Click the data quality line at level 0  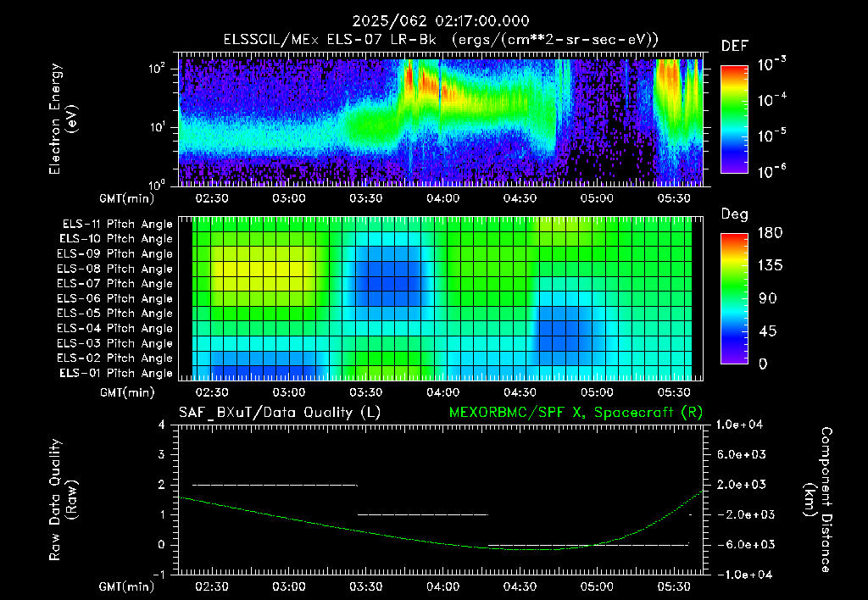588,545
